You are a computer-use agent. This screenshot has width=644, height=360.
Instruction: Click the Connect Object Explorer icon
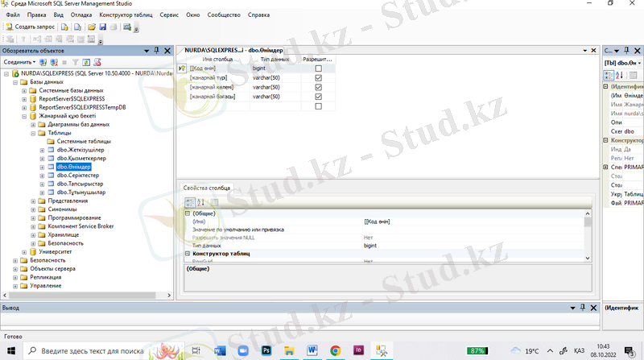tap(43, 62)
